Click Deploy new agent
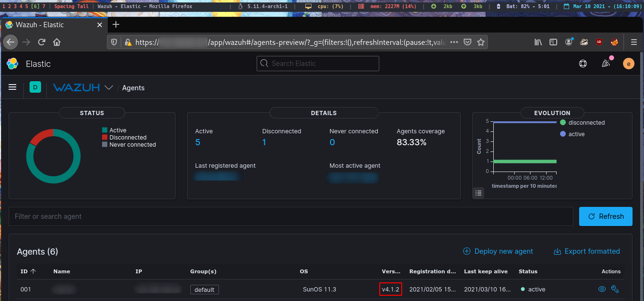 498,251
